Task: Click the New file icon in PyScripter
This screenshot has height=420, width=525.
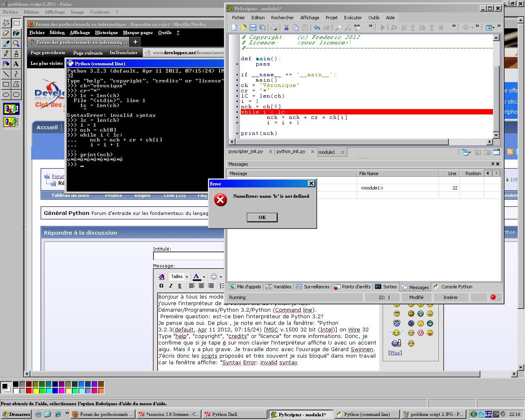Action: [234, 27]
